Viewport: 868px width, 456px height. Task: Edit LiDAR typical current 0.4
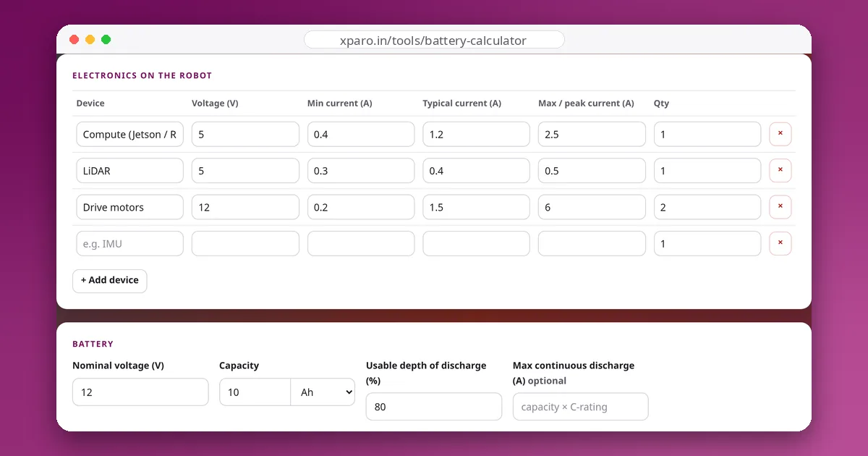pos(476,171)
